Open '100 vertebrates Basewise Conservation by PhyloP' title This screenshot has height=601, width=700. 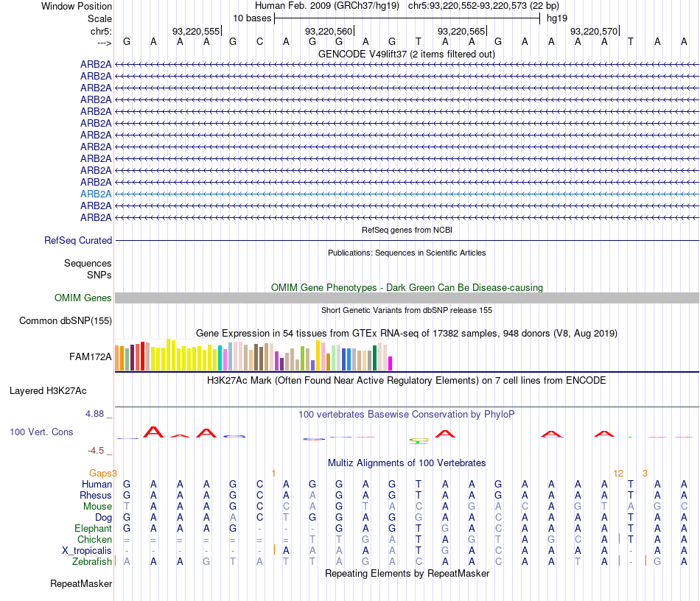[407, 415]
